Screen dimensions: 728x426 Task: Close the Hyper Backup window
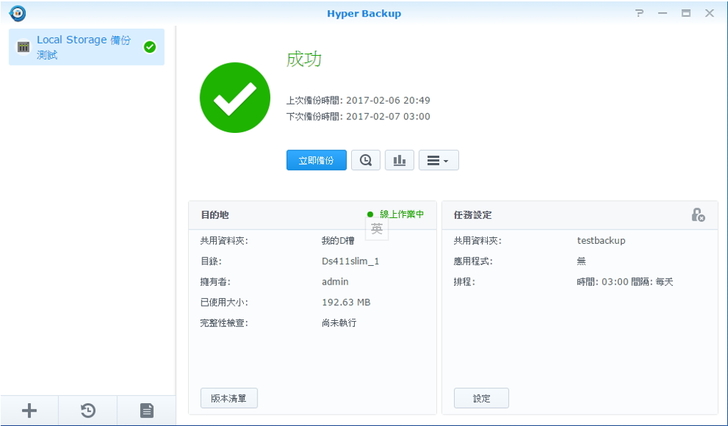pyautogui.click(x=709, y=13)
